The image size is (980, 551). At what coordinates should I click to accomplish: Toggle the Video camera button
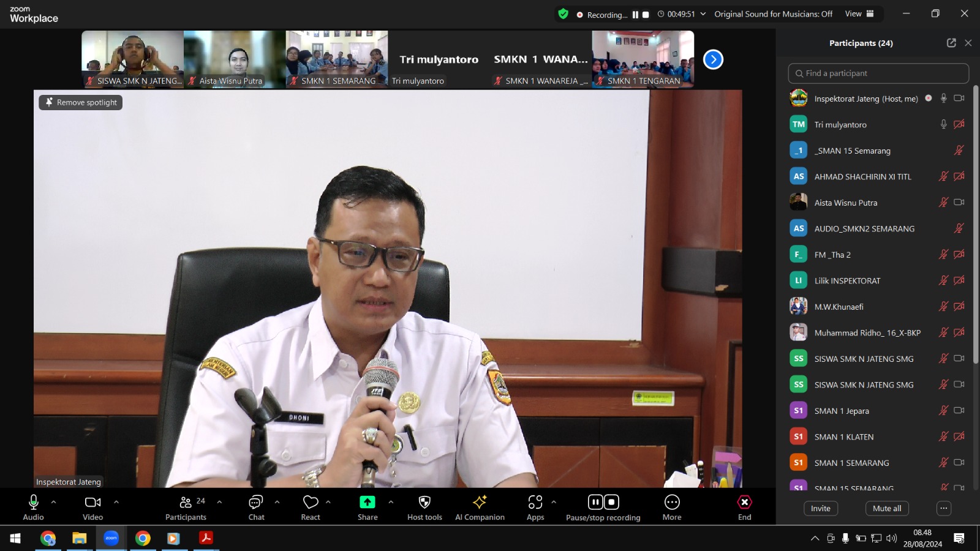(93, 508)
